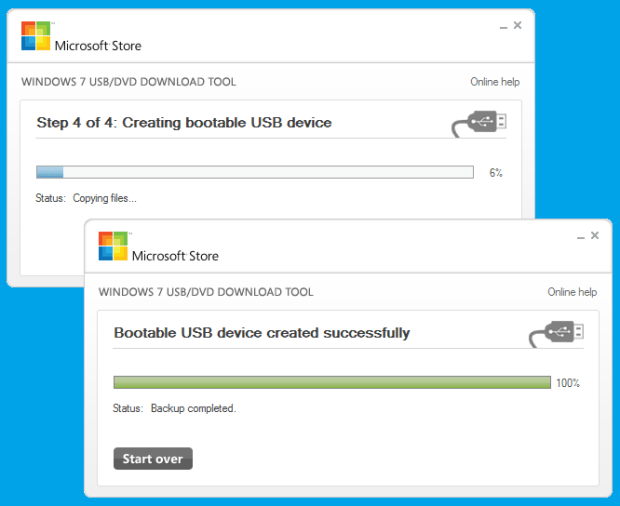Click 'Microsoft Store' text in the back window
620x506 pixels.
[98, 46]
